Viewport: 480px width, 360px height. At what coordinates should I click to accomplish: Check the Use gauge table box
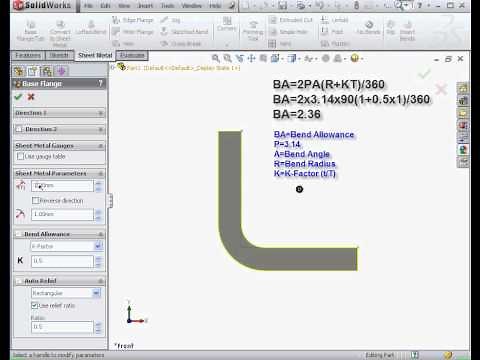click(x=20, y=156)
